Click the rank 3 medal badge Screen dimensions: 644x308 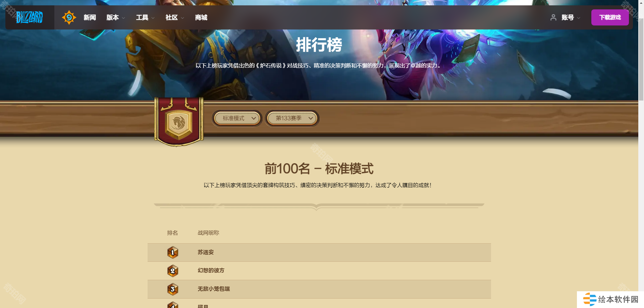[x=173, y=289]
